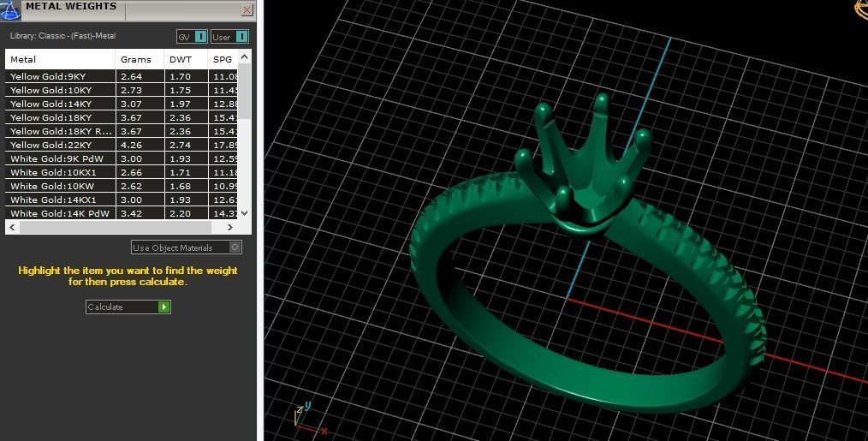Click the SPG column header
Screen dimensions: 868x441
click(223, 59)
